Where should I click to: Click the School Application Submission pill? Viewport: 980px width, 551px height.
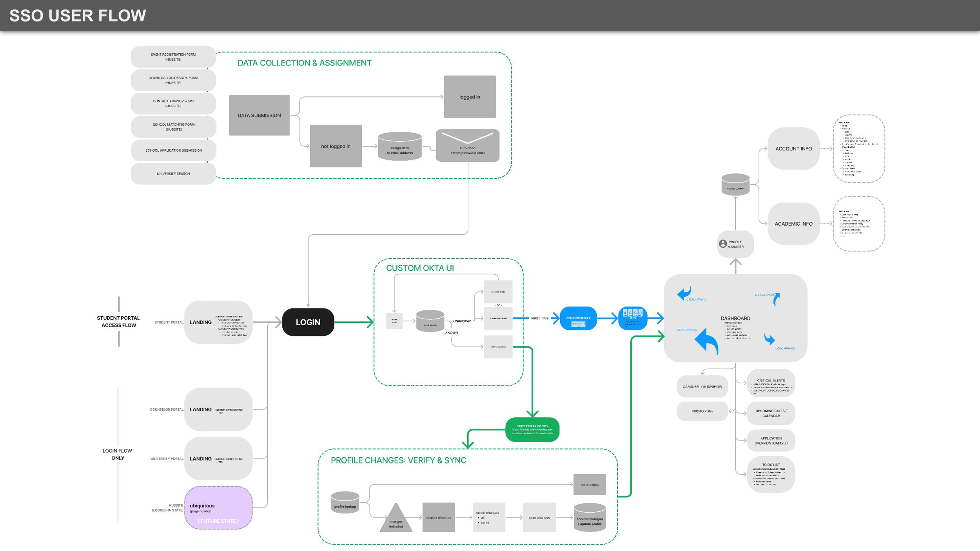pyautogui.click(x=173, y=150)
